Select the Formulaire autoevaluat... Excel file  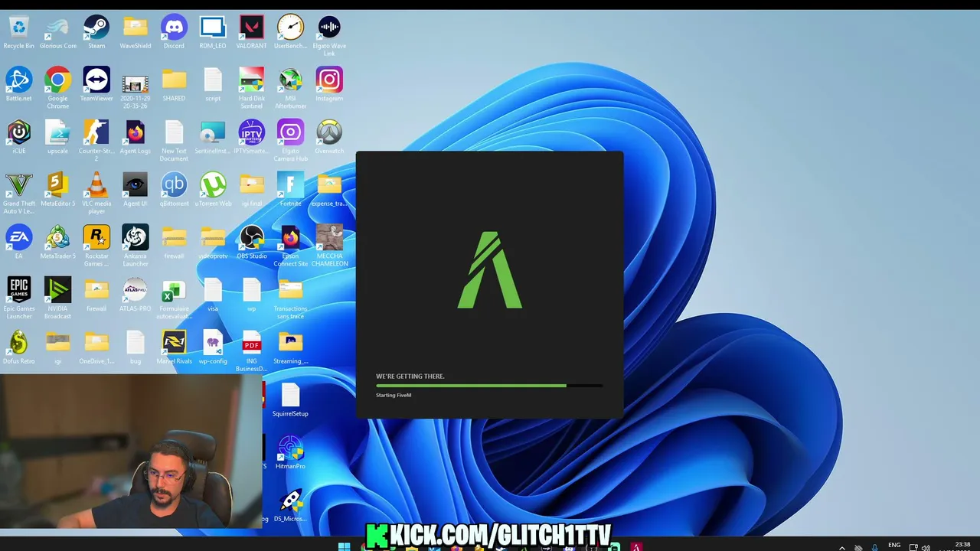tap(174, 290)
